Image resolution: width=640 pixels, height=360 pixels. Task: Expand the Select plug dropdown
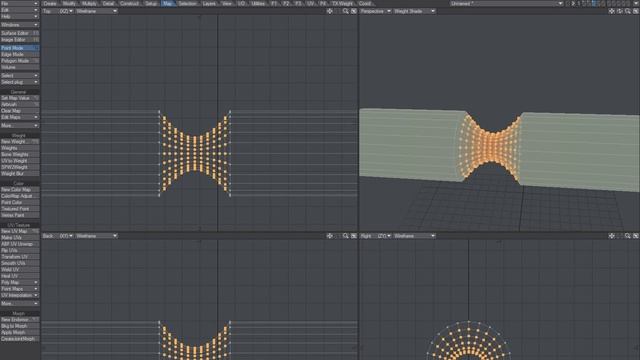[x=20, y=82]
